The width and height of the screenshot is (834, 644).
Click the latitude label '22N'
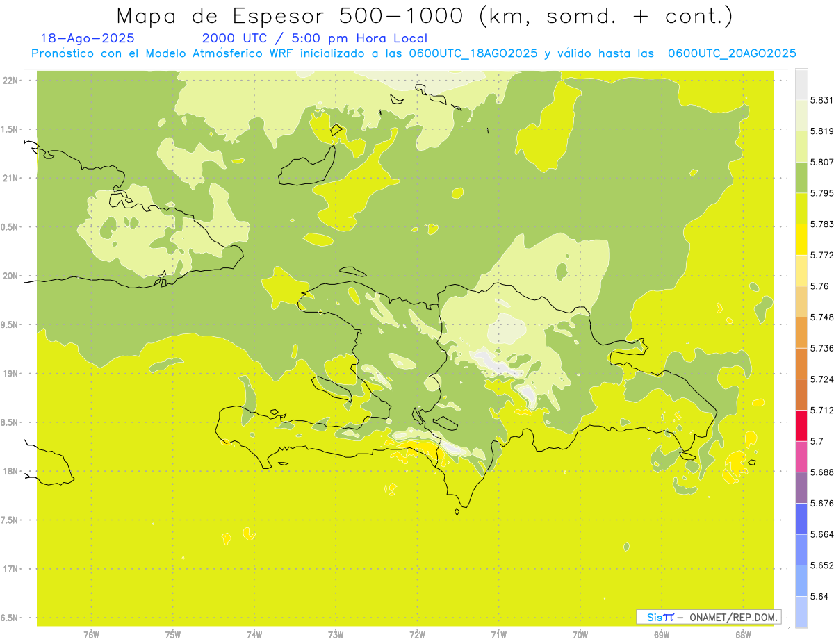(10, 80)
